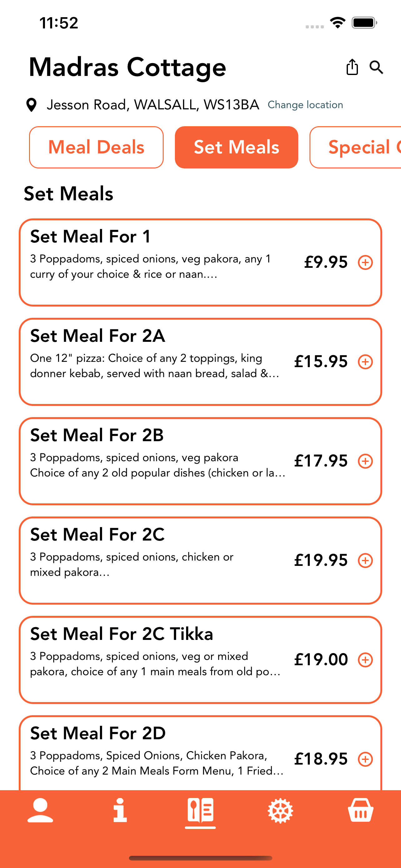
Task: Open the profile icon in bottom bar
Action: tap(40, 811)
